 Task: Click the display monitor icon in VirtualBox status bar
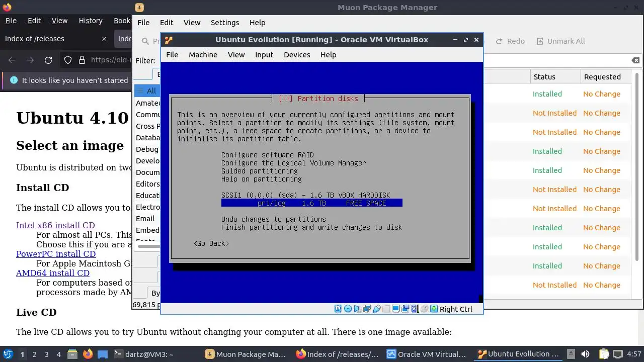pos(395,309)
